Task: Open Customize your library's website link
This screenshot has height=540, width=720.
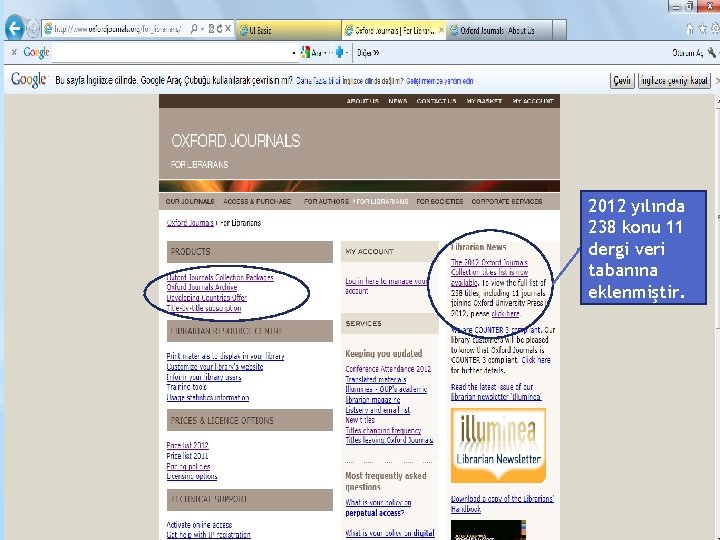Action: click(x=215, y=366)
